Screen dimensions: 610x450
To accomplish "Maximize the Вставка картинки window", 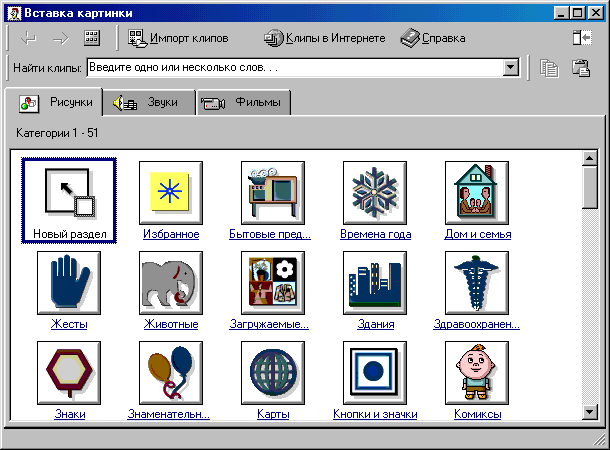I will [x=578, y=13].
